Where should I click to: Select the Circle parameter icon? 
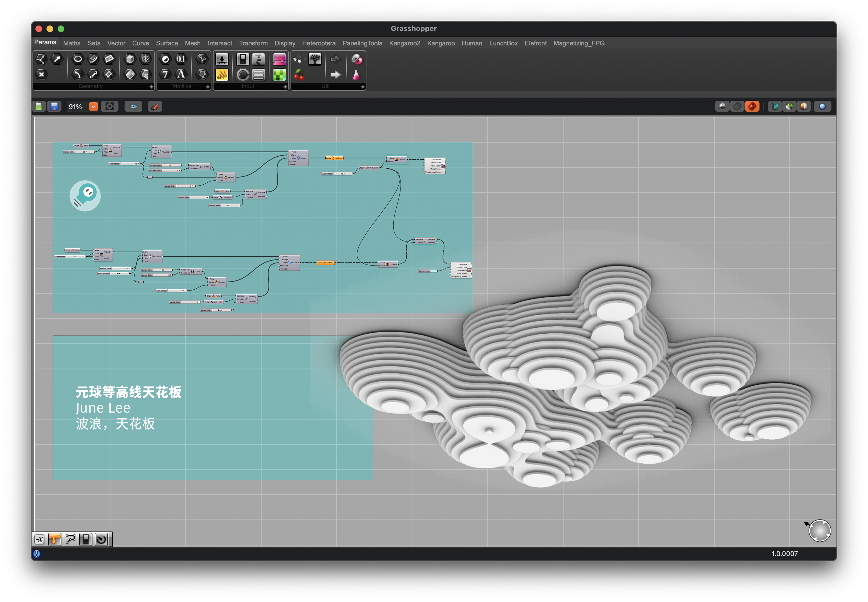(x=78, y=59)
